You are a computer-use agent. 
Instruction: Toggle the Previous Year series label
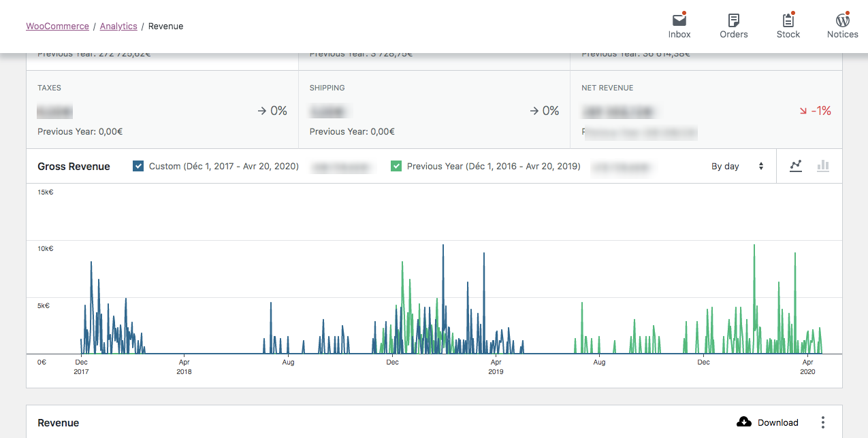click(493, 166)
